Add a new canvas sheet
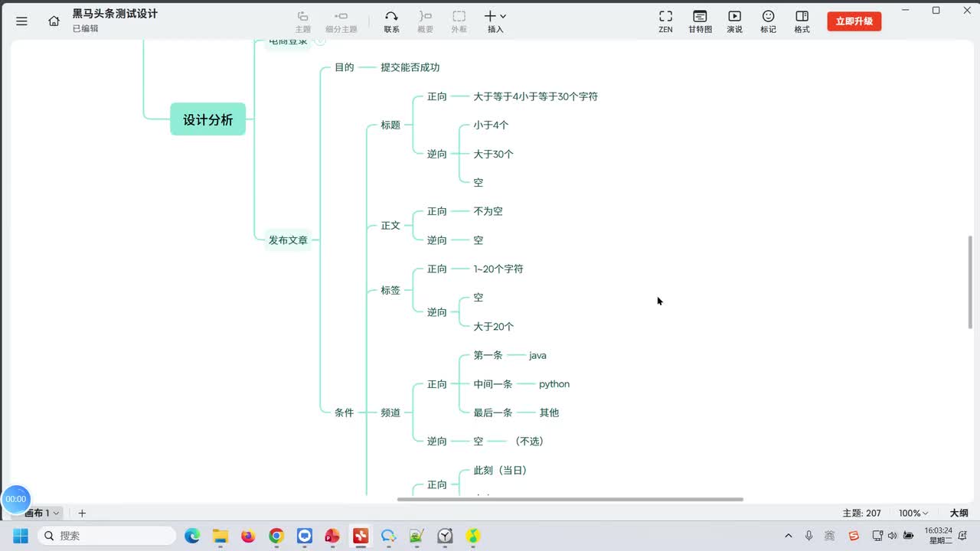Screen dimensions: 980x551 tap(82, 513)
